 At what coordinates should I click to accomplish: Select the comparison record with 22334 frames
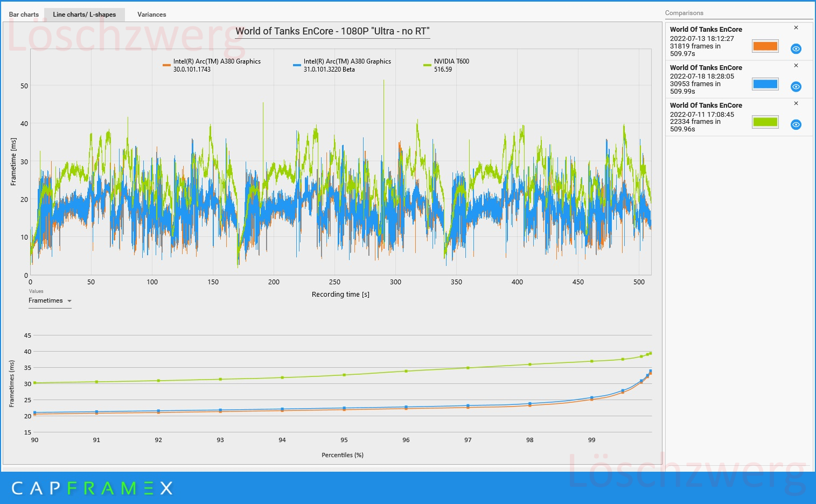click(738, 117)
